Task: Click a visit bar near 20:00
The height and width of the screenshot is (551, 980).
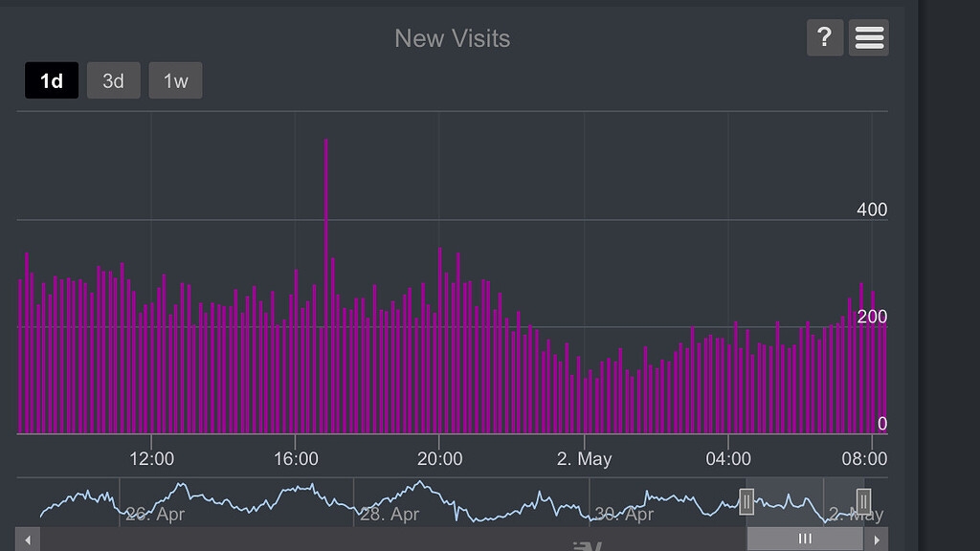Action: [x=439, y=335]
